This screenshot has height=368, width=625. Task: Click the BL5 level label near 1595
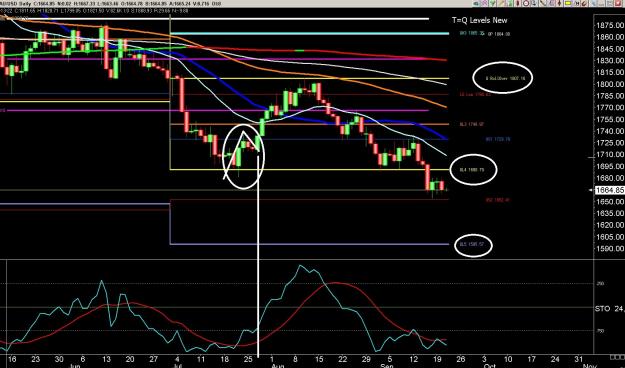click(472, 244)
